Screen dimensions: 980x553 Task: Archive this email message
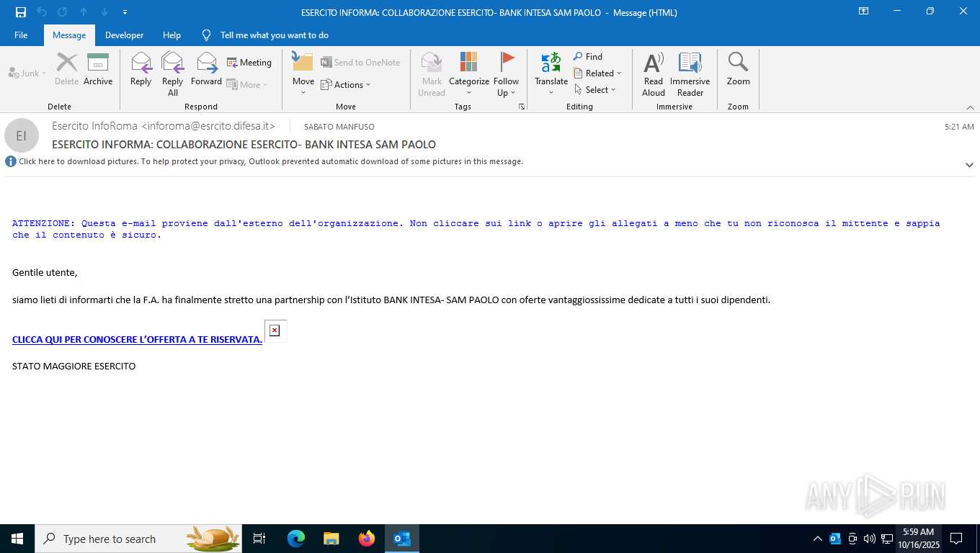tap(98, 70)
